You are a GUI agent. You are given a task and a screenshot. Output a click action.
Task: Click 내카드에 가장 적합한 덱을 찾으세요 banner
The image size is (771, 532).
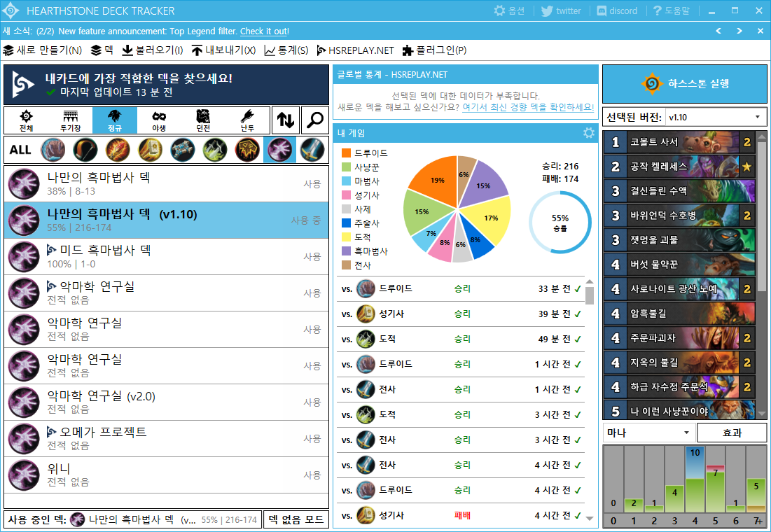pyautogui.click(x=166, y=84)
